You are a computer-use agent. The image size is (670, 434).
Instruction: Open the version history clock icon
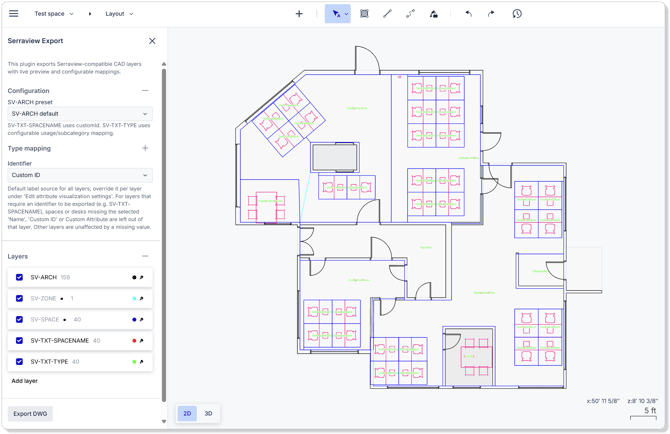(x=517, y=14)
